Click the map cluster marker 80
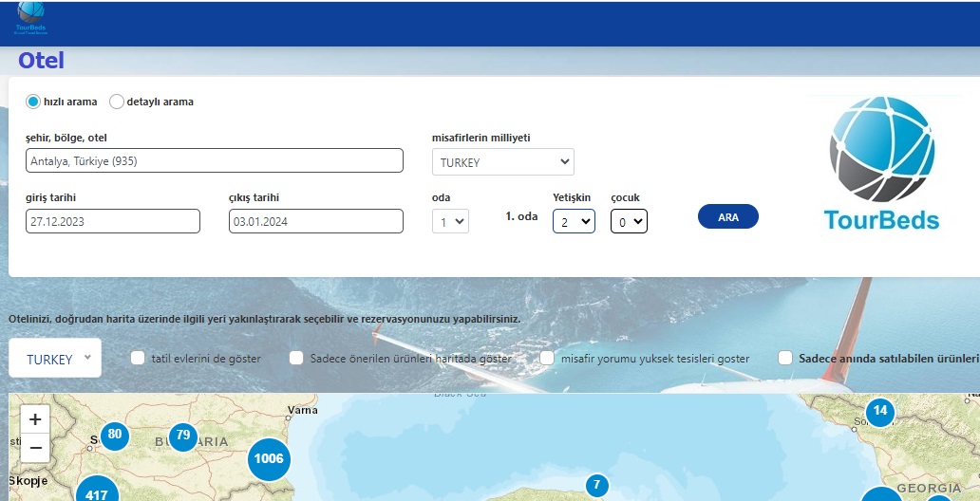Screen dimensions: 980x501 coord(114,435)
